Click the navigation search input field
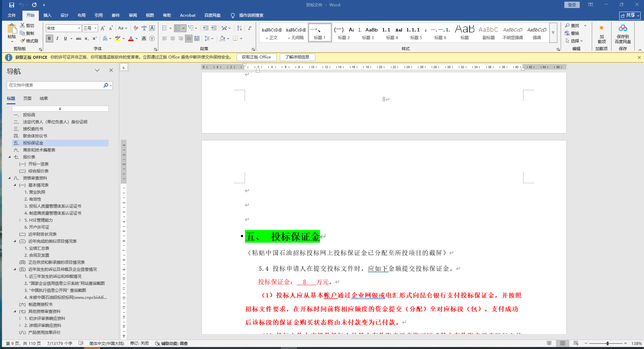Viewport: 644px width, 349px height. 55,85
